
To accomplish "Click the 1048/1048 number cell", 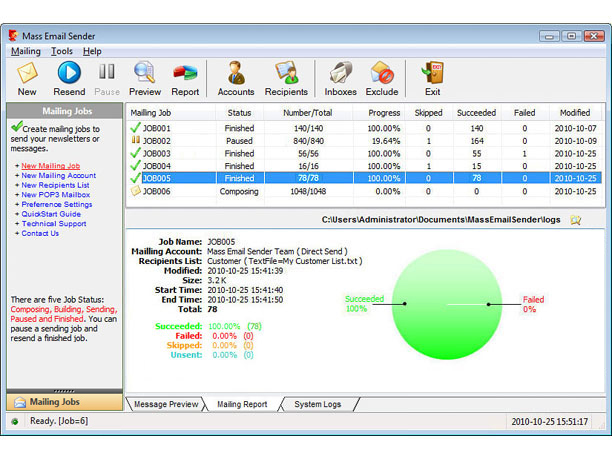I will 308,192.
